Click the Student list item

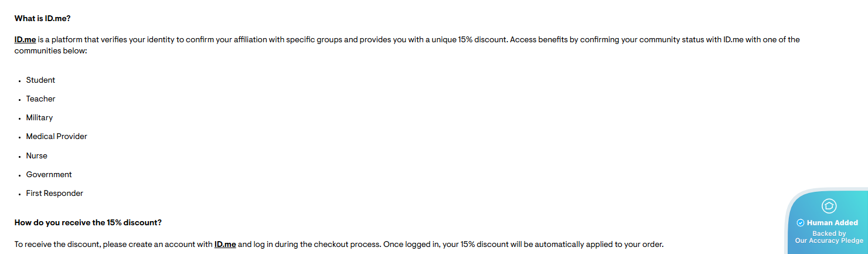[40, 80]
